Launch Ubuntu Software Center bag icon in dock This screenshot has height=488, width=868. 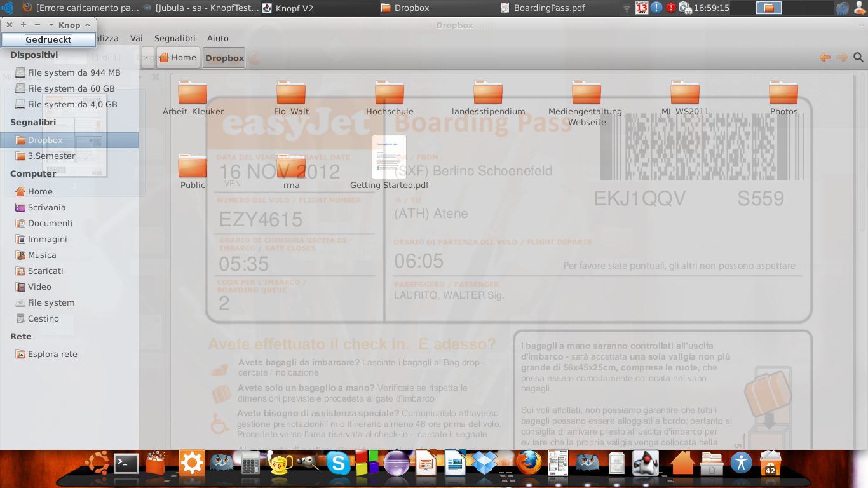pyautogui.click(x=155, y=463)
